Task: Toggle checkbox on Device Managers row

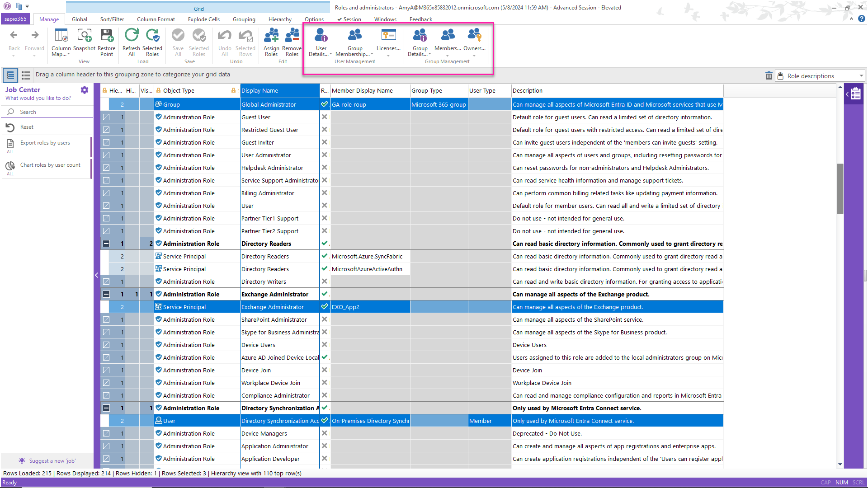Action: pyautogui.click(x=106, y=433)
